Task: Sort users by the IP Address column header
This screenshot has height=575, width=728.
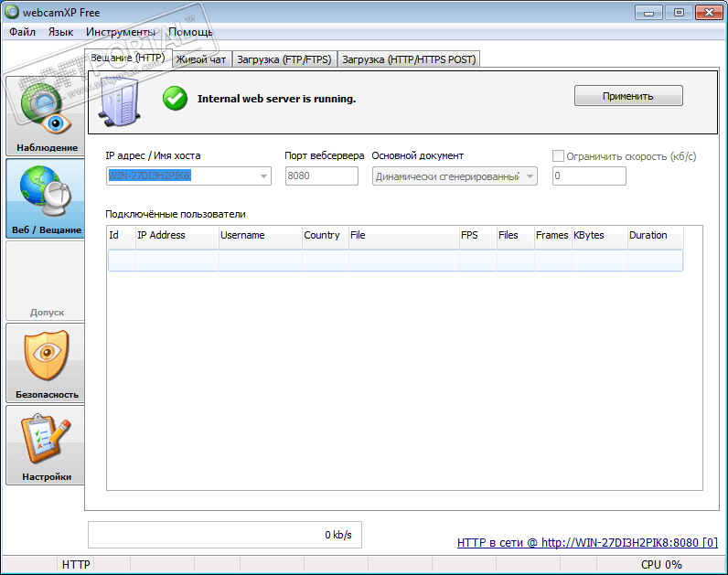Action: 177,235
